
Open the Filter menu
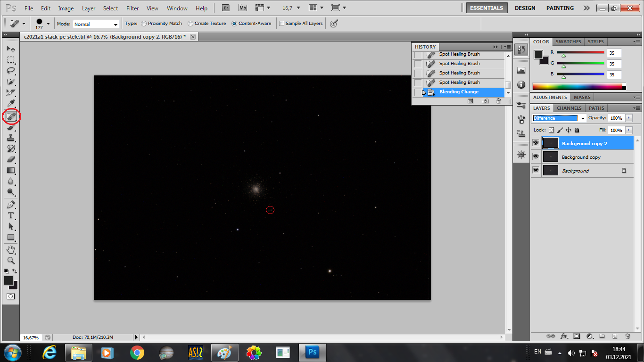coord(133,8)
